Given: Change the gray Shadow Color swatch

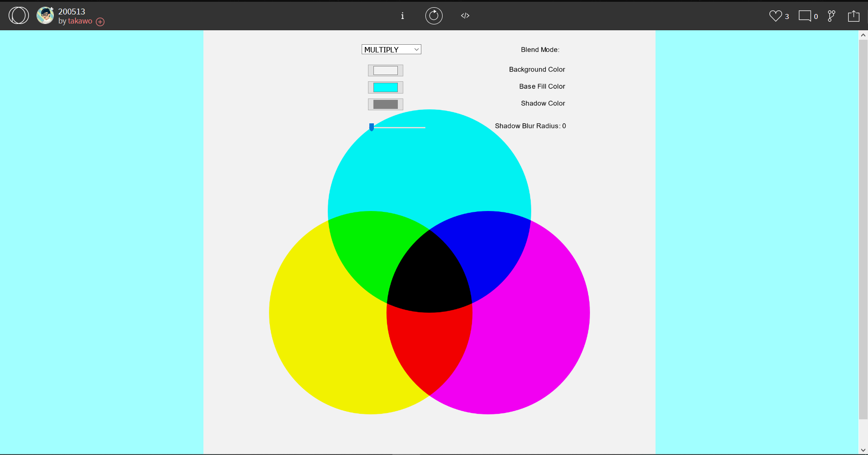Looking at the screenshot, I should click(x=386, y=104).
